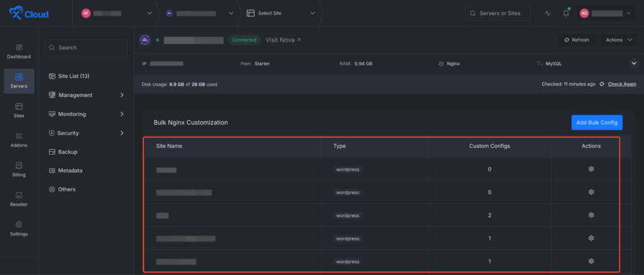This screenshot has width=644, height=275.
Task: Click gear action in first site row
Action: (x=591, y=169)
